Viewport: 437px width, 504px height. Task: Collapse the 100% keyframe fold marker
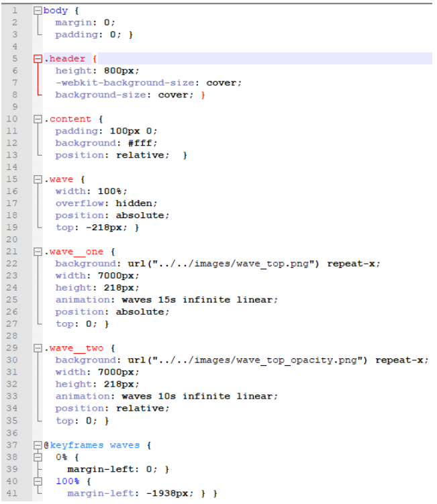(38, 481)
